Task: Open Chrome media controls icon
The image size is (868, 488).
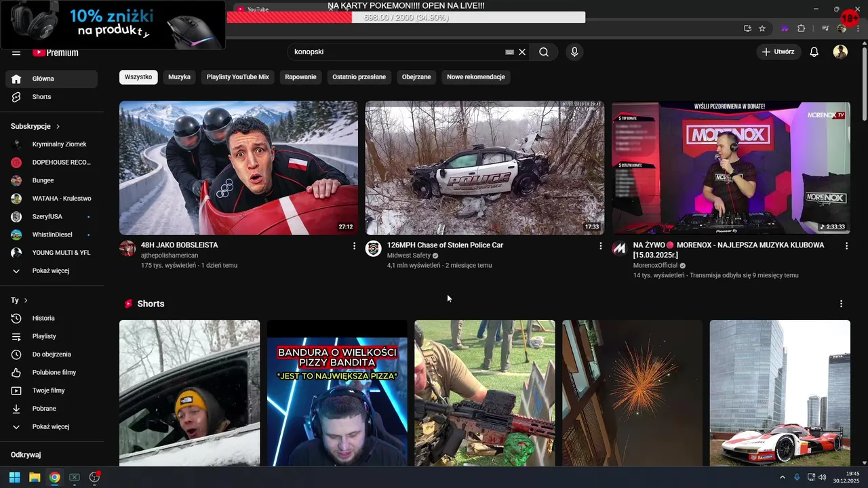Action: point(825,28)
